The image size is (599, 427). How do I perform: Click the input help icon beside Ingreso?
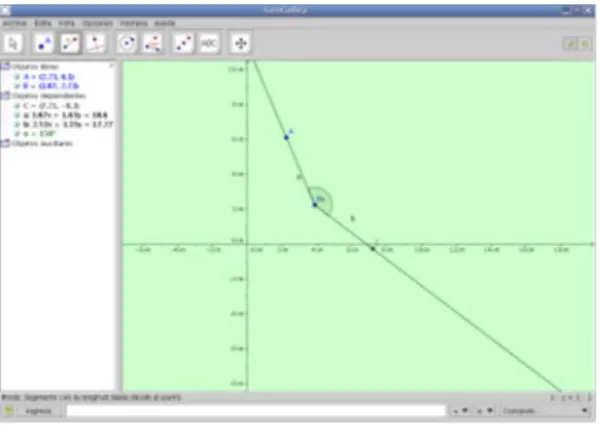[x=9, y=411]
